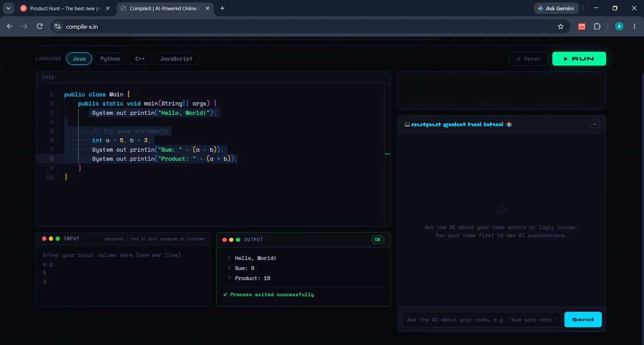Viewport: 644px width, 345px height.
Task: Click the LANGUAGE label
Action: click(48, 59)
